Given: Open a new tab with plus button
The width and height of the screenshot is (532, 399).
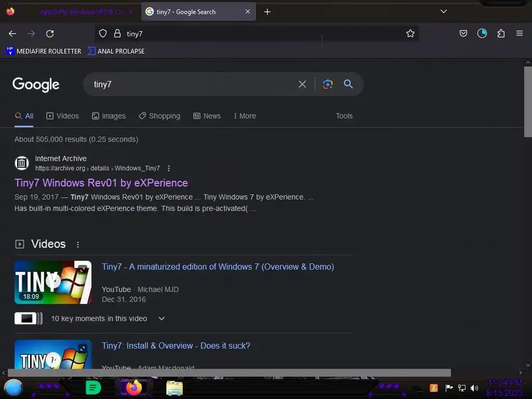Looking at the screenshot, I should [x=268, y=12].
